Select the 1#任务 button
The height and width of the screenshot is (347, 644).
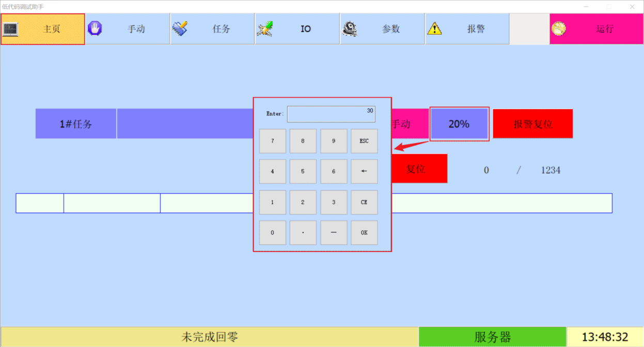point(76,124)
